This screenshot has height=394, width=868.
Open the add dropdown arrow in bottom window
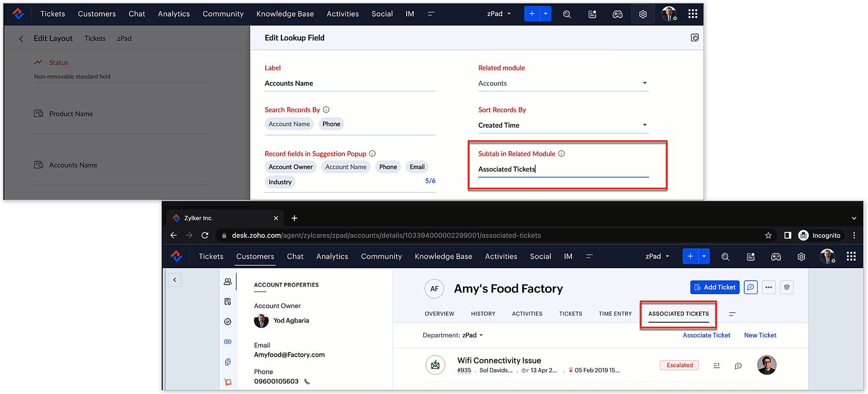pyautogui.click(x=704, y=256)
